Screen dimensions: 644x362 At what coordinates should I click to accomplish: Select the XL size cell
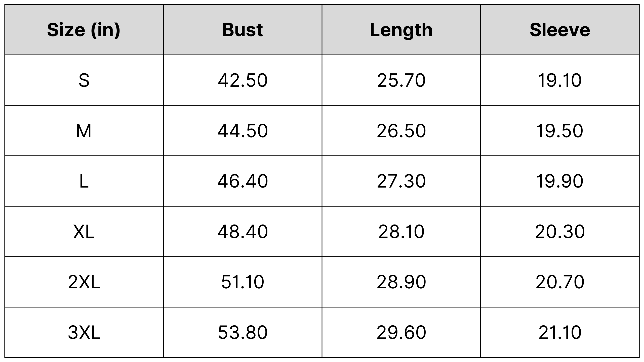click(84, 232)
